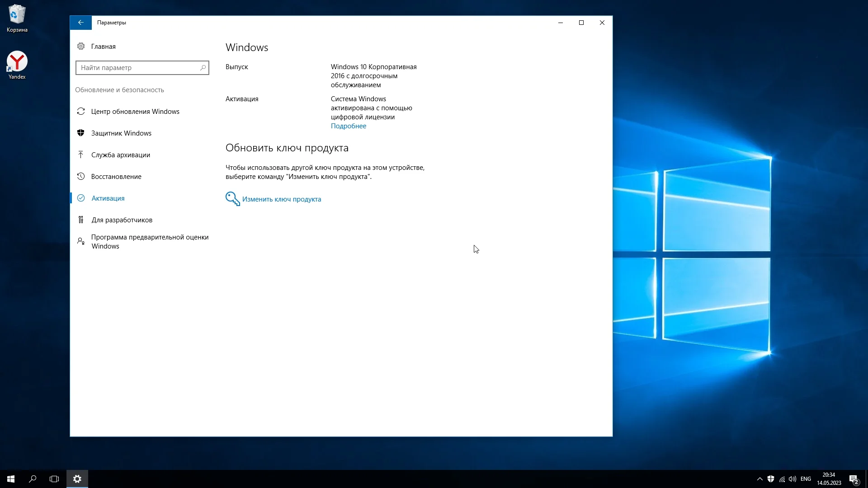The width and height of the screenshot is (868, 488).
Task: Click the taskbar search magnifier
Action: tap(33, 479)
